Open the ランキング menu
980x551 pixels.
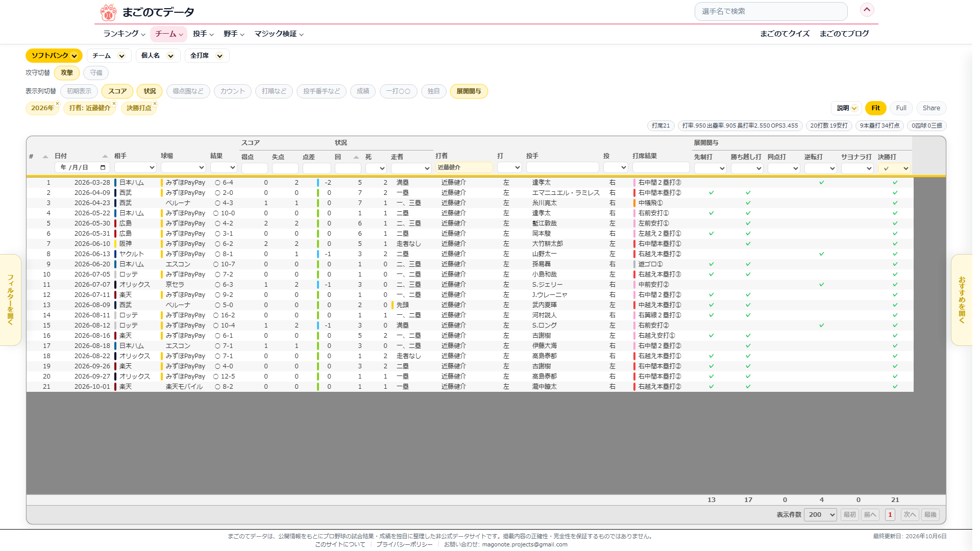pos(124,34)
